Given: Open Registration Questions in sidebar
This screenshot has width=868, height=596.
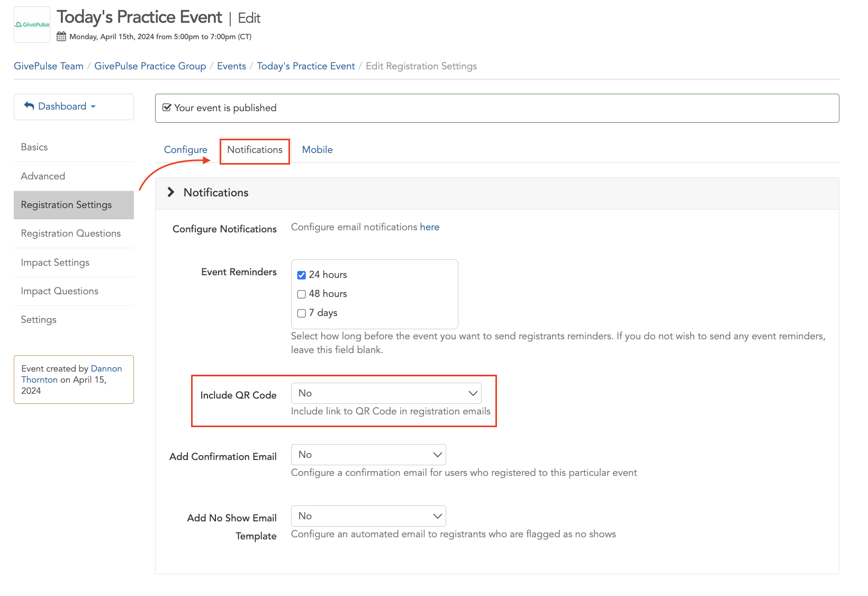Looking at the screenshot, I should tap(74, 233).
